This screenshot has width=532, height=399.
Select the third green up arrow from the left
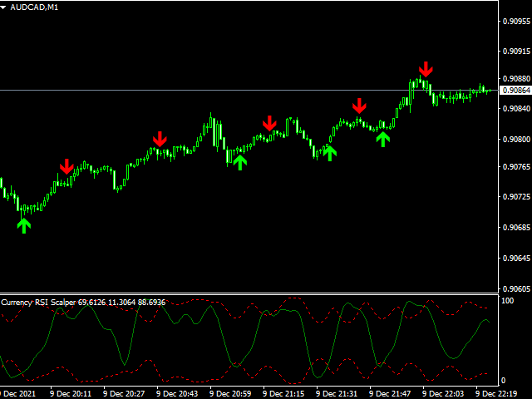[330, 151]
